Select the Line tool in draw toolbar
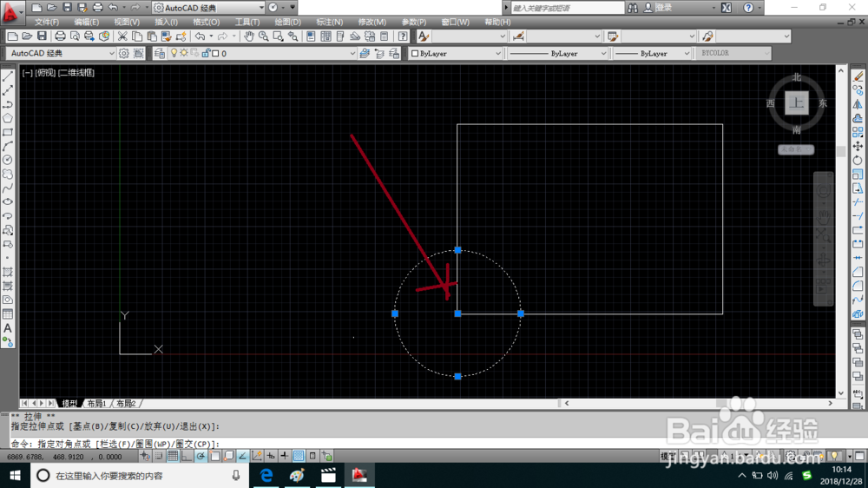This screenshot has height=488, width=868. tap(8, 76)
